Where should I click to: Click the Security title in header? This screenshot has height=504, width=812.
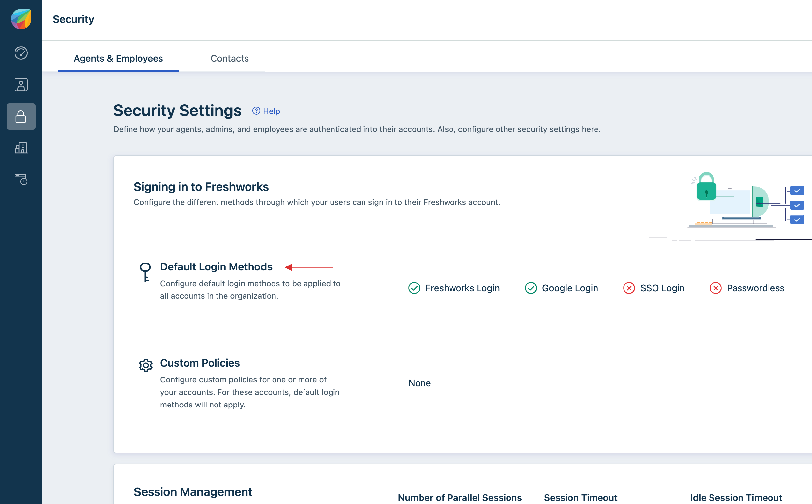point(73,19)
